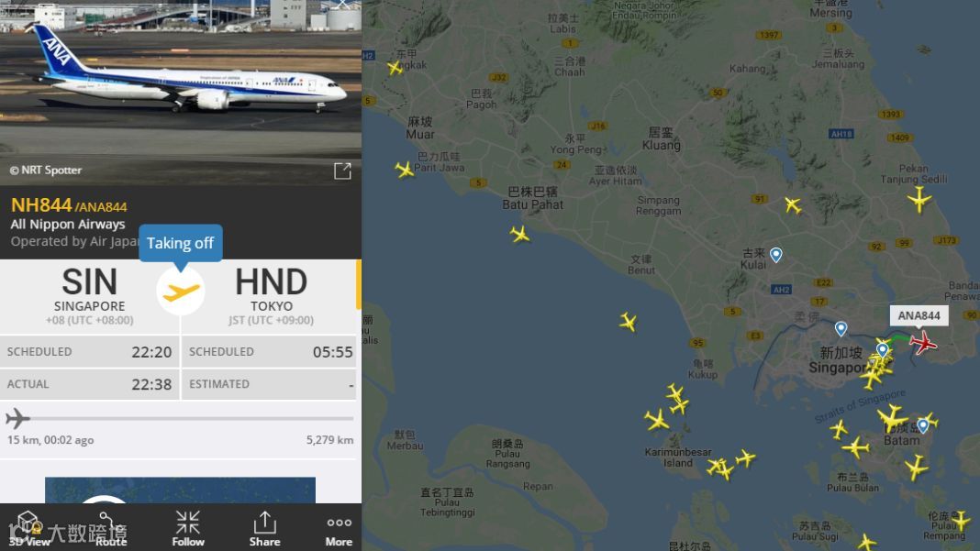Select the SIN Singapore origin airport
This screenshot has width=980, height=551.
point(89,295)
